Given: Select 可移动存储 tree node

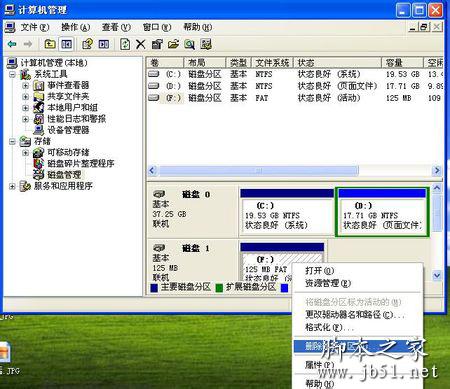Looking at the screenshot, I should click(68, 152).
